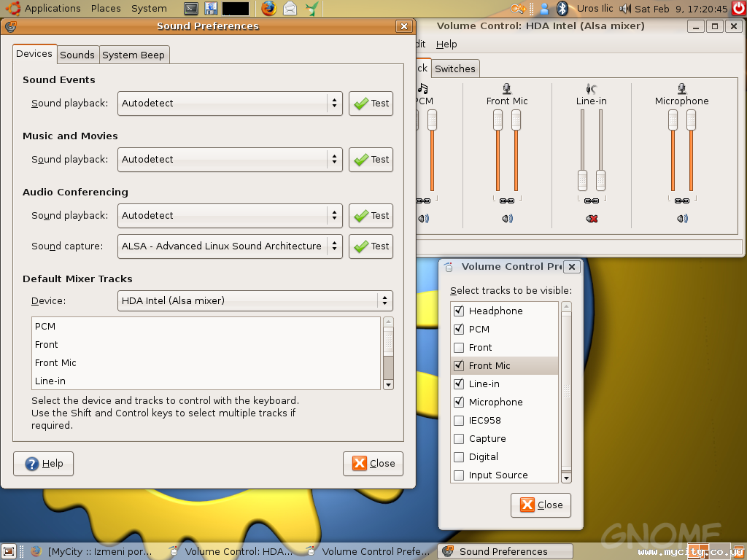This screenshot has height=560, width=747.
Task: Open Sound Events playback dropdown
Action: point(230,104)
